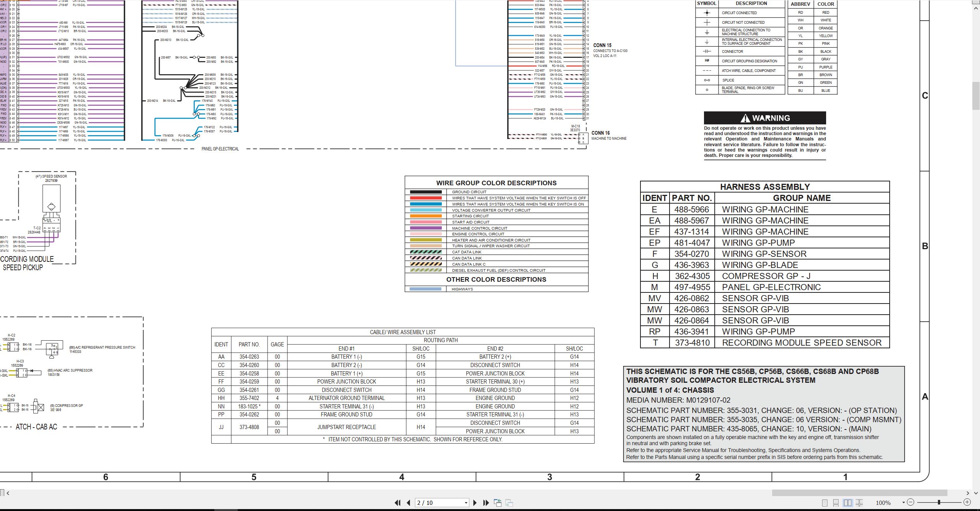980x511 pixels.
Task: Jump to the last page
Action: [x=486, y=503]
